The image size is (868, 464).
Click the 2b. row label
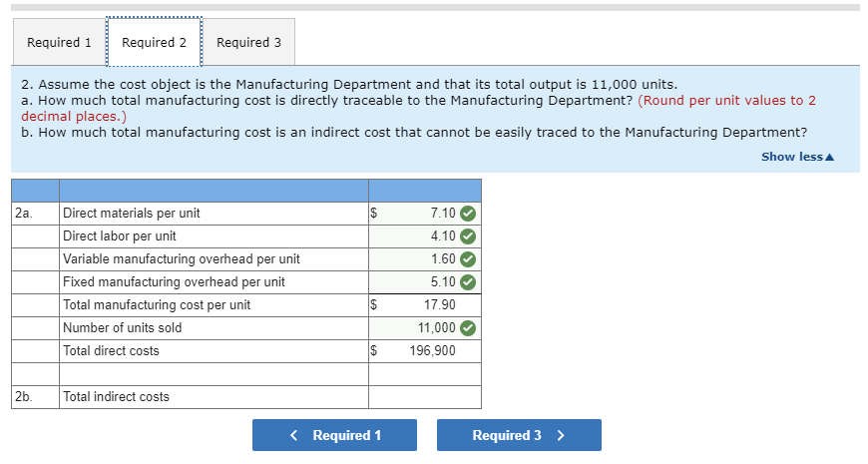coord(24,397)
